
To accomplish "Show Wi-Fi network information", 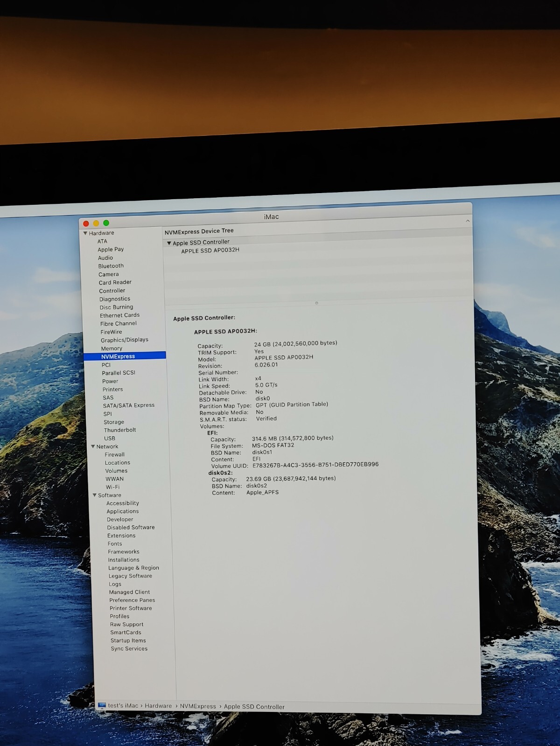I will (112, 487).
